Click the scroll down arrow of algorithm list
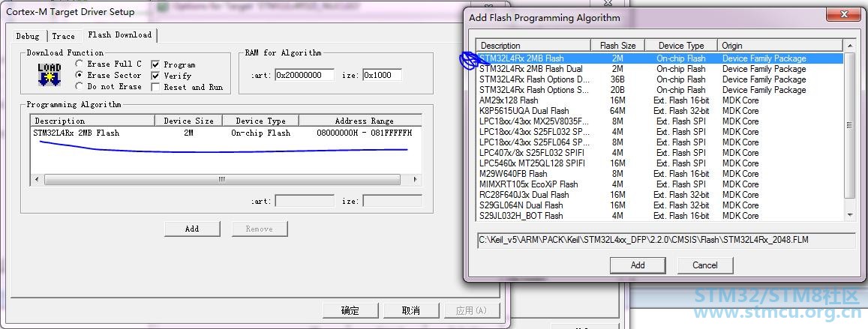The image size is (868, 329). pyautogui.click(x=850, y=216)
